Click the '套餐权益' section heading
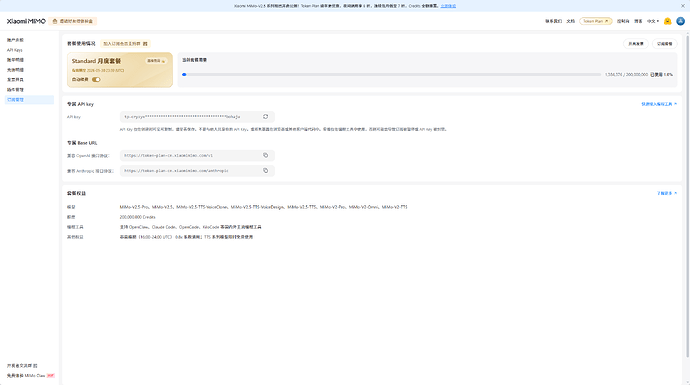The image size is (690, 385). point(77,193)
